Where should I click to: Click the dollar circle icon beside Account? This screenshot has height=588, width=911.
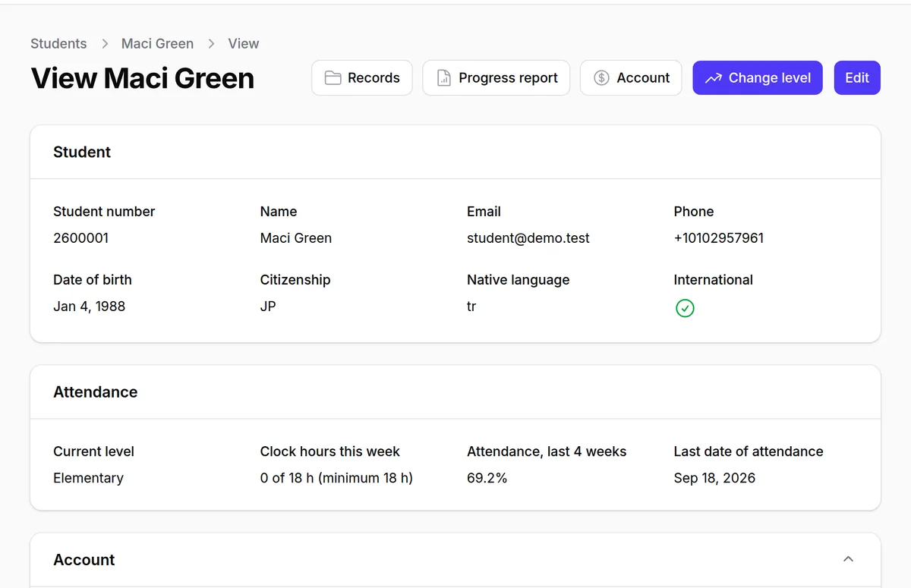tap(601, 78)
